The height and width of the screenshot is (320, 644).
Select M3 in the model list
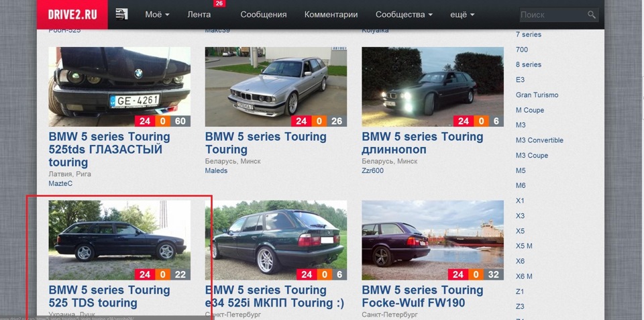521,125
